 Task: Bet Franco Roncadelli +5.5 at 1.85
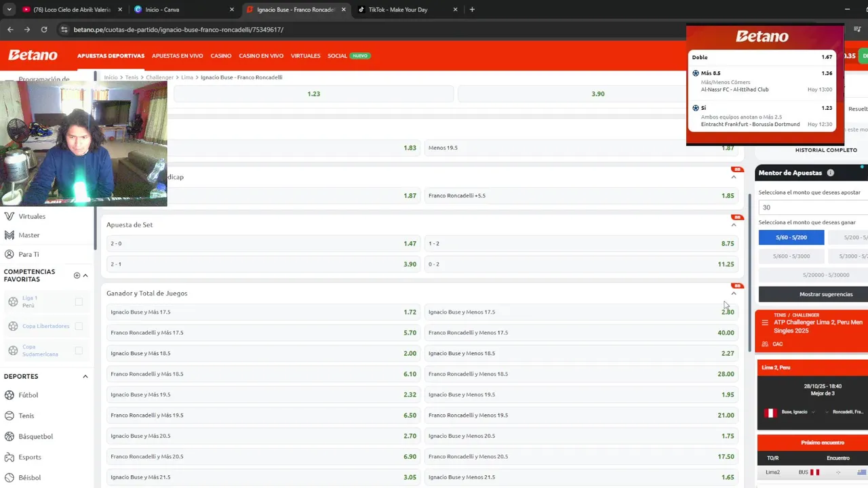pos(581,195)
